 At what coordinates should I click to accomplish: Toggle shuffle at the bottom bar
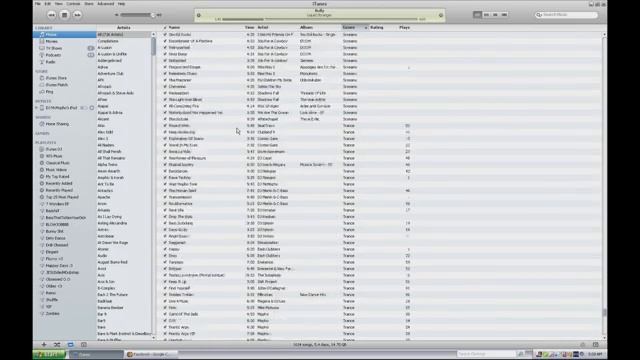(57, 344)
